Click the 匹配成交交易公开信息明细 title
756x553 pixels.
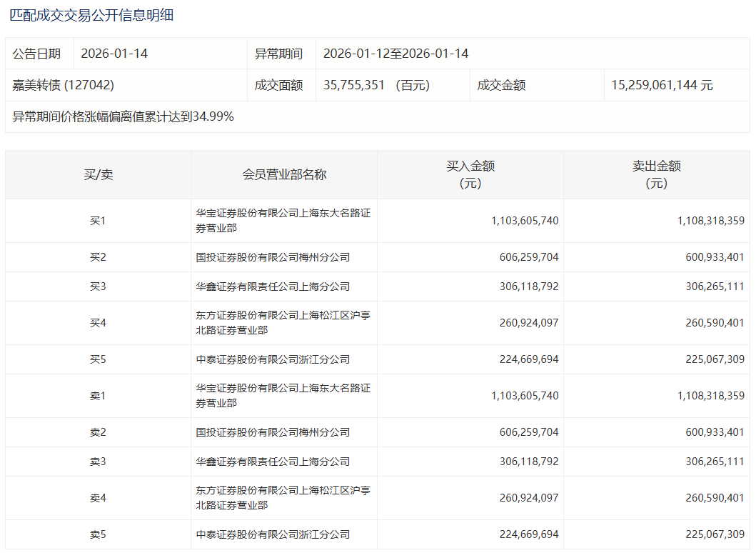click(x=91, y=15)
